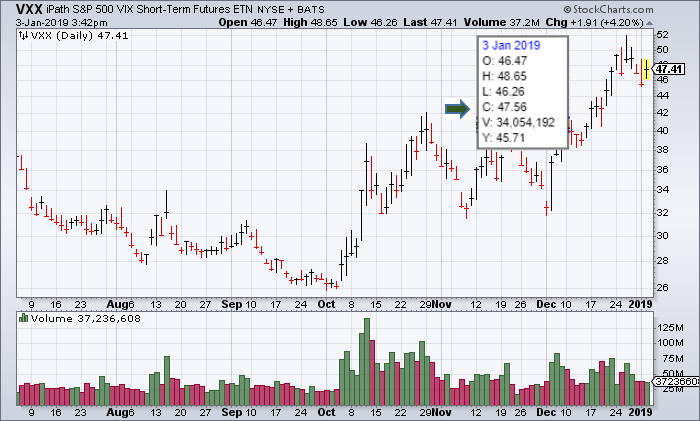Screen dimensions: 700x421
Task: Click the 3-Jan-2019 3:42pm timestamp
Action: (x=61, y=22)
